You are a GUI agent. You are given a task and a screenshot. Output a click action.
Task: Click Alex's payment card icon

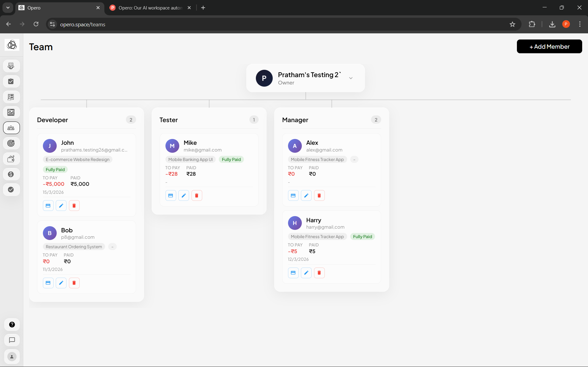293,196
